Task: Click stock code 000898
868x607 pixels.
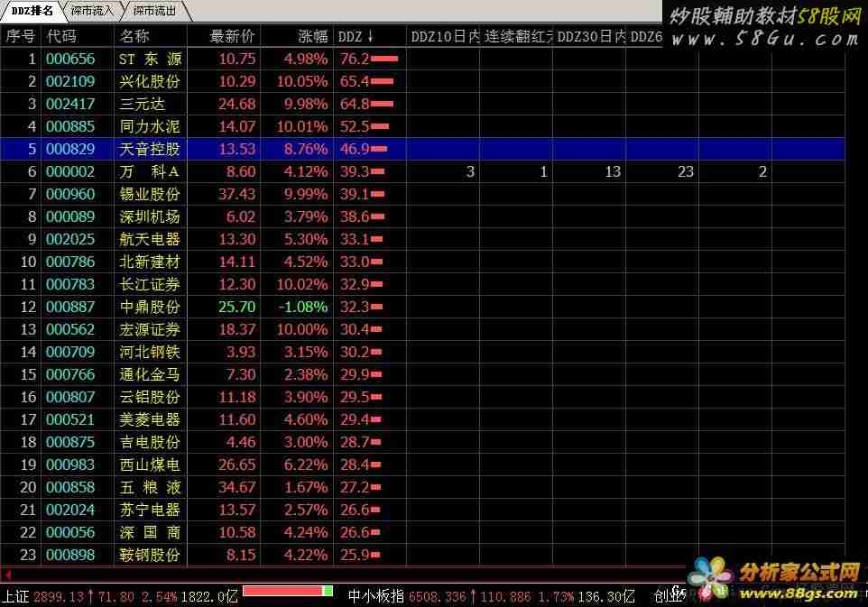Action: [x=70, y=555]
